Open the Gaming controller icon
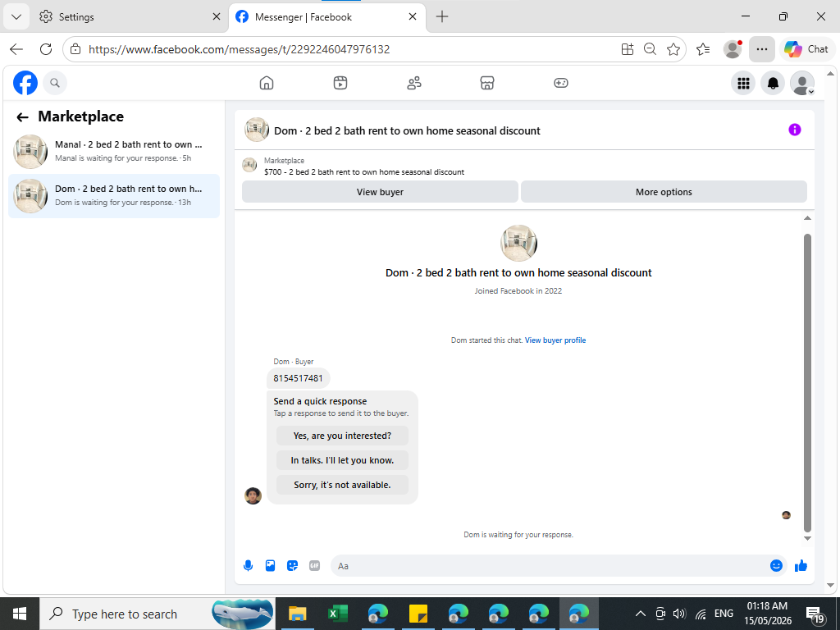This screenshot has height=630, width=840. (561, 83)
